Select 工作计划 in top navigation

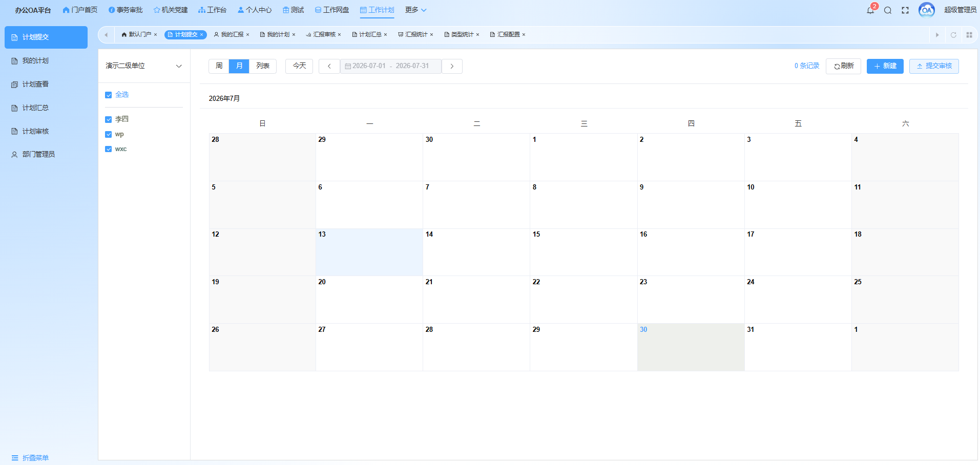[377, 10]
